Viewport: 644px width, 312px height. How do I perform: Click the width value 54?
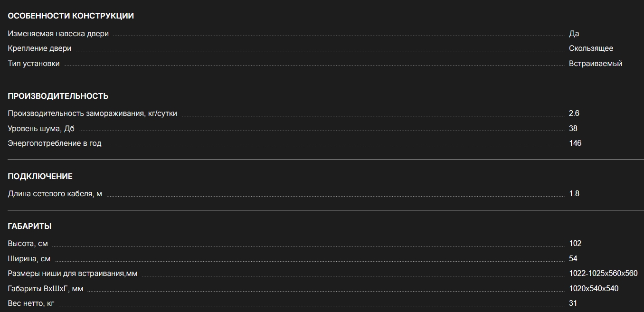click(x=573, y=259)
